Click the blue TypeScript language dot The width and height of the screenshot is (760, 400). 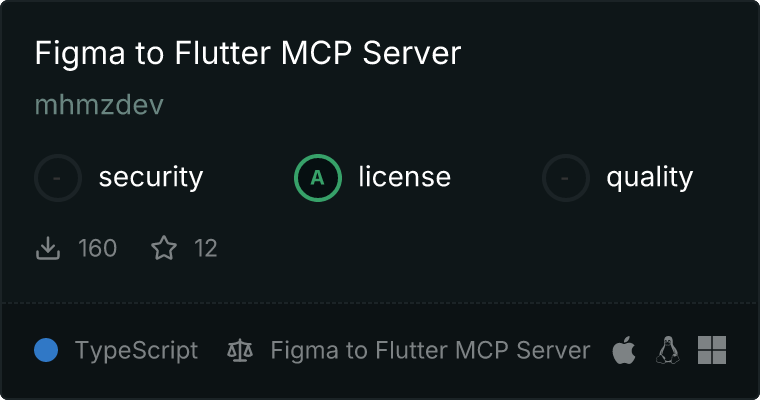point(46,351)
